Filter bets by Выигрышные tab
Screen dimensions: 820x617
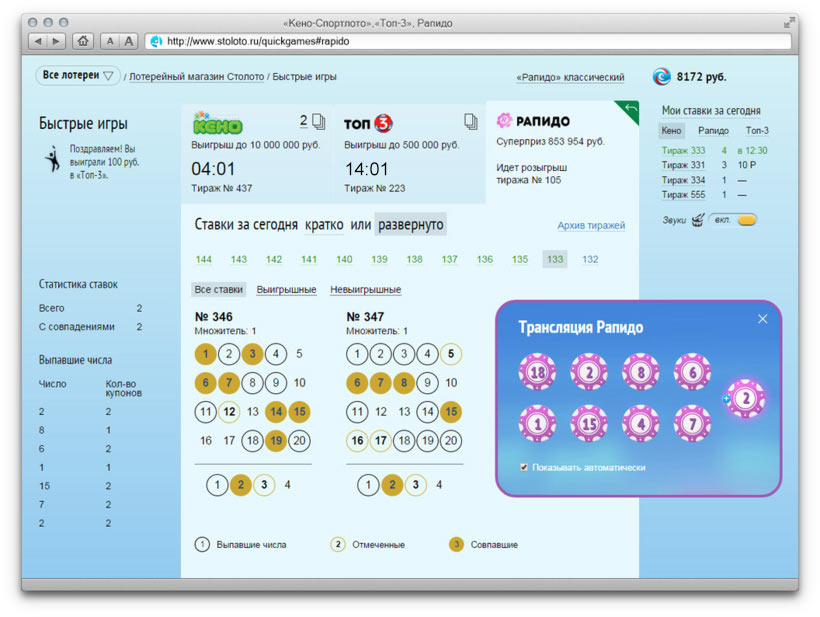(x=286, y=290)
